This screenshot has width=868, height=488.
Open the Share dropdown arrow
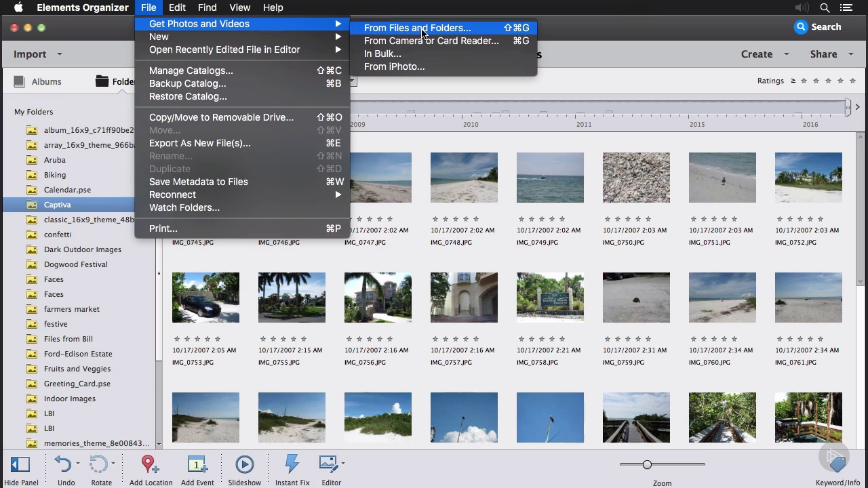850,54
